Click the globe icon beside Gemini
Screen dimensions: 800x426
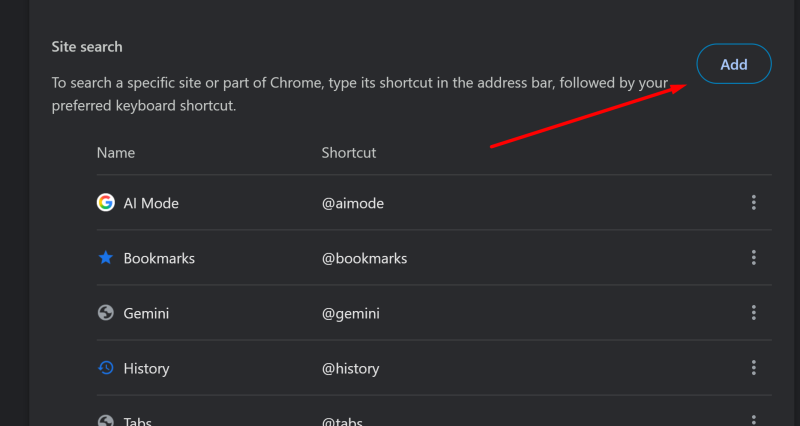point(105,313)
